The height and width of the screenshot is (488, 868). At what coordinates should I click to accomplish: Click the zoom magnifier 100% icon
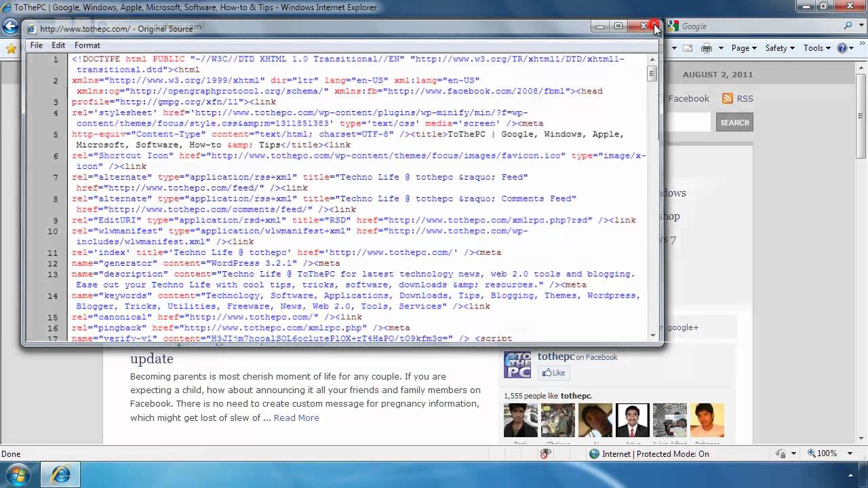pos(812,454)
